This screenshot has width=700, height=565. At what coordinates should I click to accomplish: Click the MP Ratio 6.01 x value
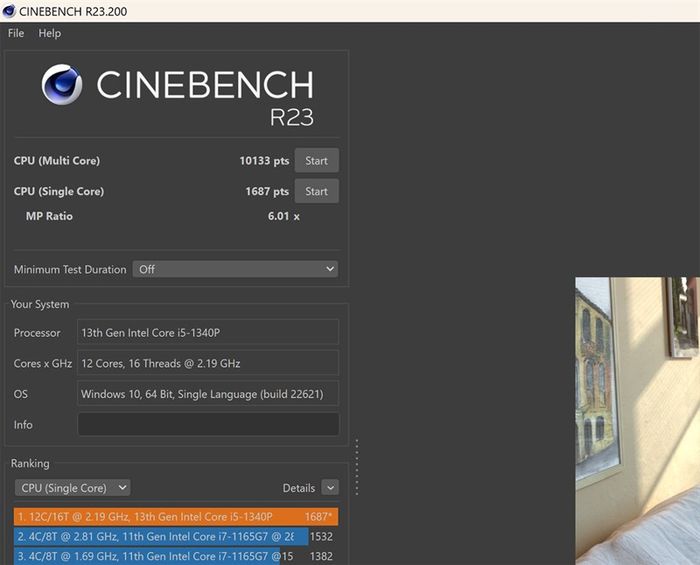point(283,216)
